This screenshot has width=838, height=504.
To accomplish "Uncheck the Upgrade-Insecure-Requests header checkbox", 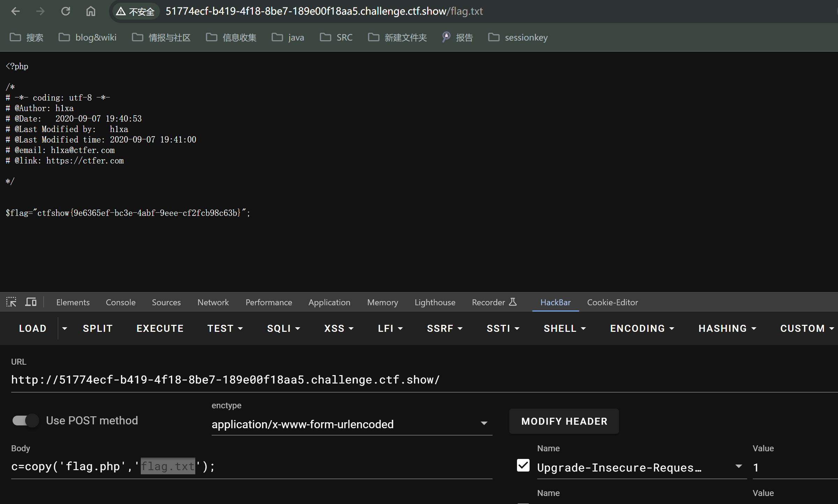I will 523,465.
